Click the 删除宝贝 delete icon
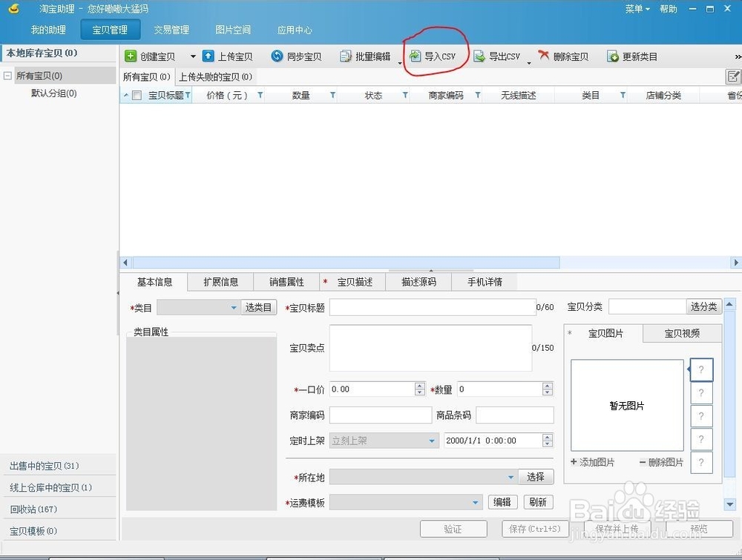The height and width of the screenshot is (560, 742). coord(544,56)
